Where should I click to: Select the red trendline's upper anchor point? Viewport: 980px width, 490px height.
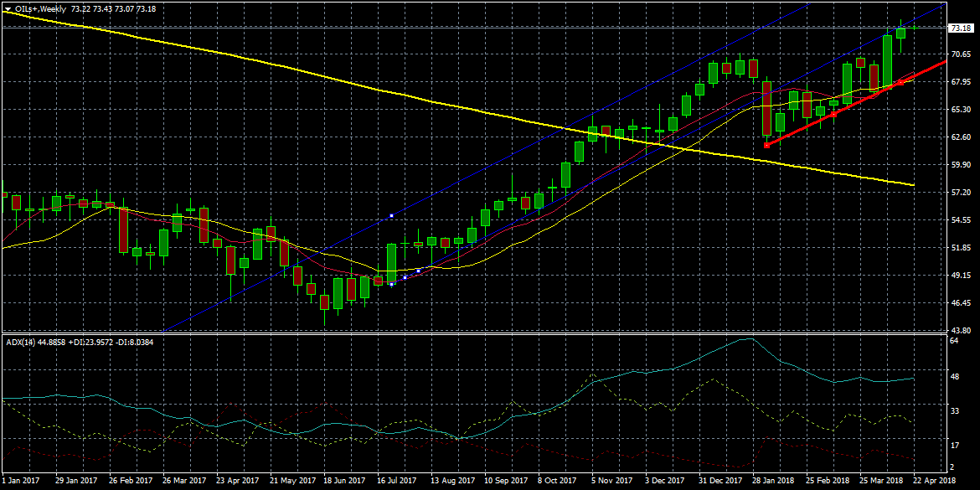[902, 81]
